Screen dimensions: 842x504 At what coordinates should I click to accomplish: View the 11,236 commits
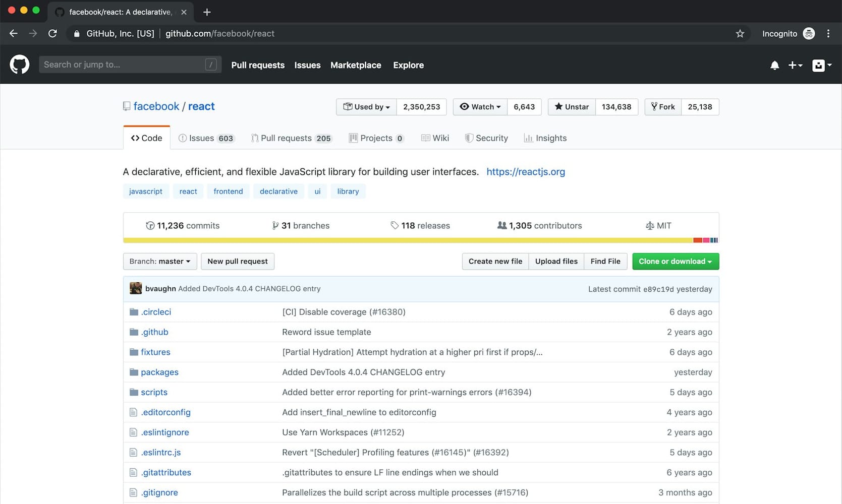pos(183,226)
